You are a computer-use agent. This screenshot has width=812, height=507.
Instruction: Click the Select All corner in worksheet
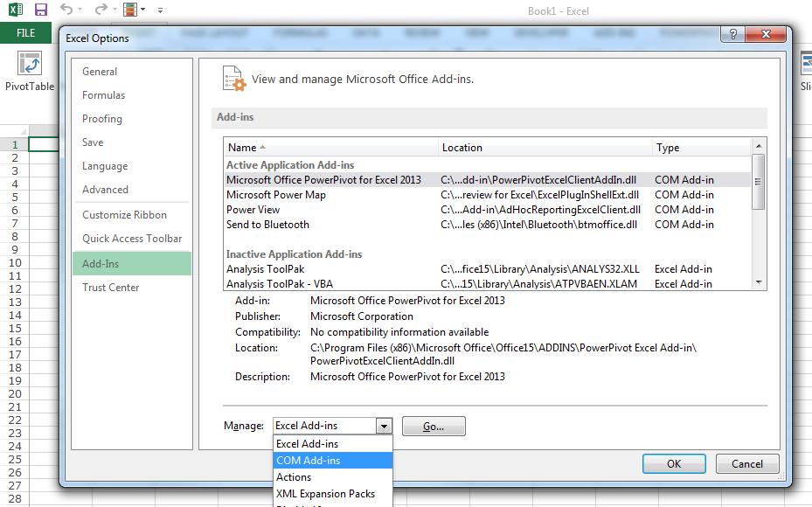pyautogui.click(x=15, y=130)
